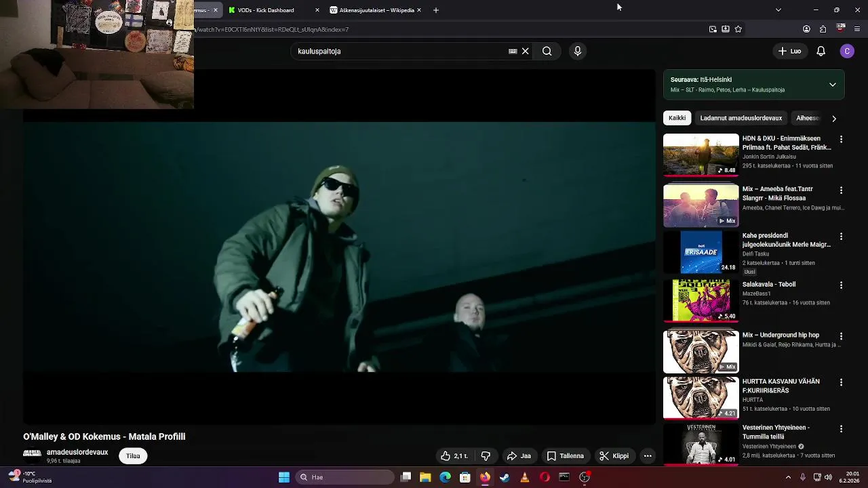Start voice search with microphone icon
Image resolution: width=868 pixels, height=488 pixels.
(x=578, y=51)
